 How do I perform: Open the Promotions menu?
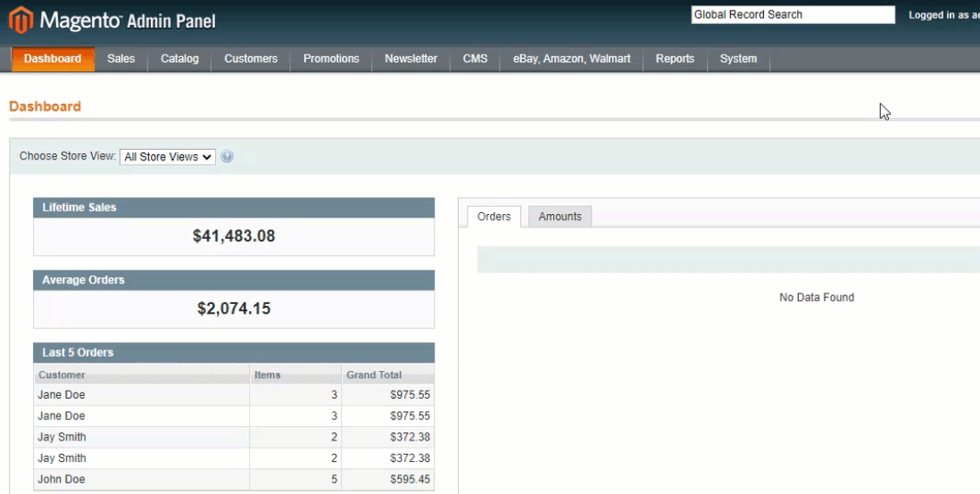331,59
